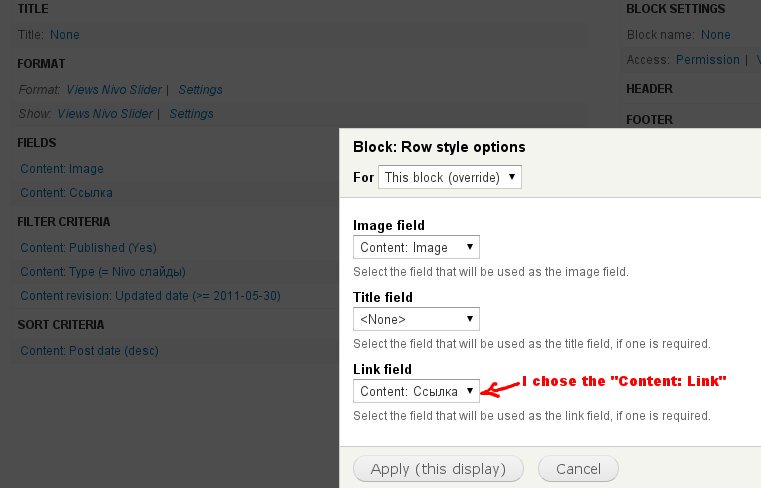This screenshot has height=488, width=761.
Task: Select the Content: Ссылка field
Action: (66, 193)
